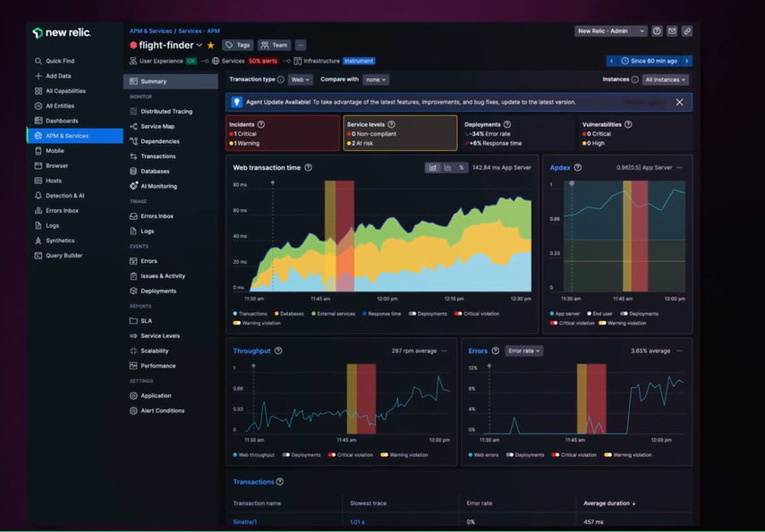This screenshot has height=532, width=765.
Task: Open the Transaction type Web dropdown
Action: pos(300,80)
